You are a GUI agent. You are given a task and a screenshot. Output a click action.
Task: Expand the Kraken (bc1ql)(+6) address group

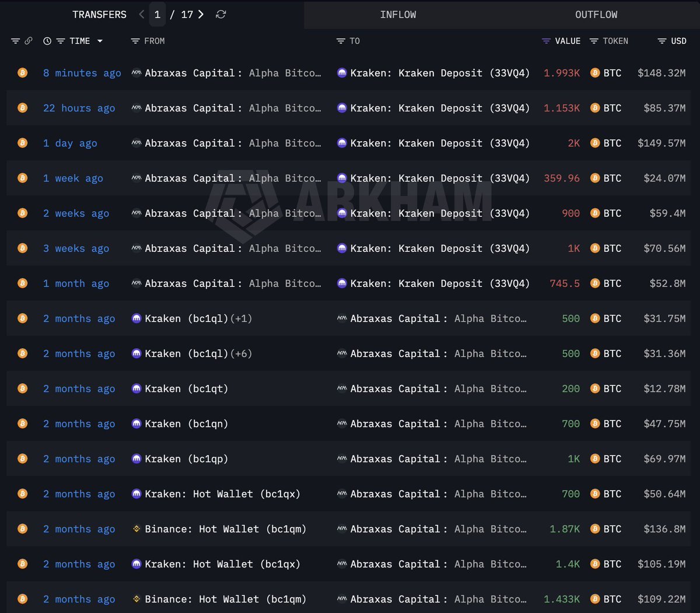(243, 353)
